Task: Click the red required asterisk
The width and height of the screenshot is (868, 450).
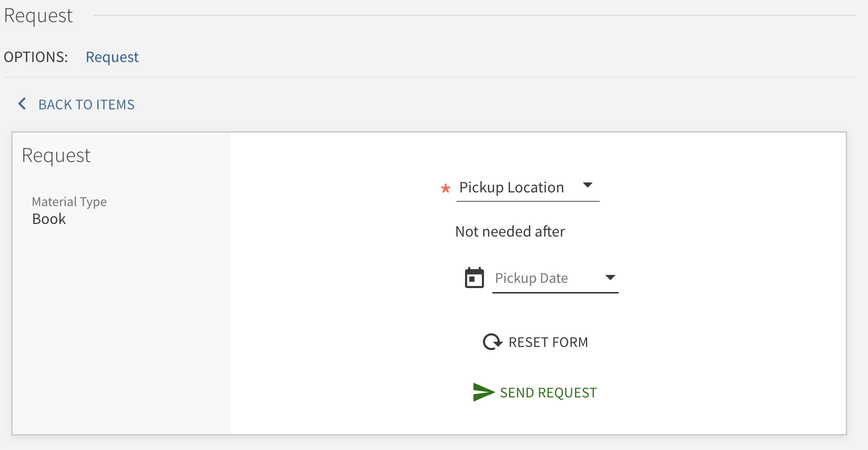Action: [446, 188]
